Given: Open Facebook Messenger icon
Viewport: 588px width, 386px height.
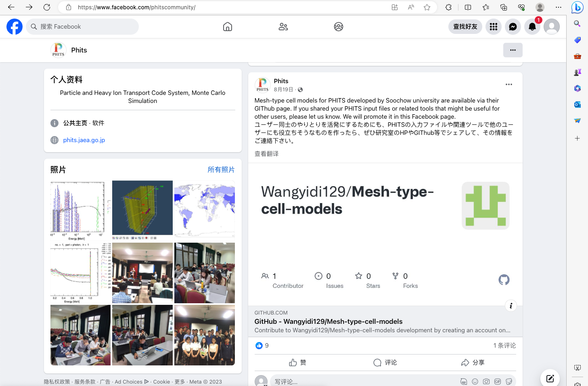Looking at the screenshot, I should [513, 27].
